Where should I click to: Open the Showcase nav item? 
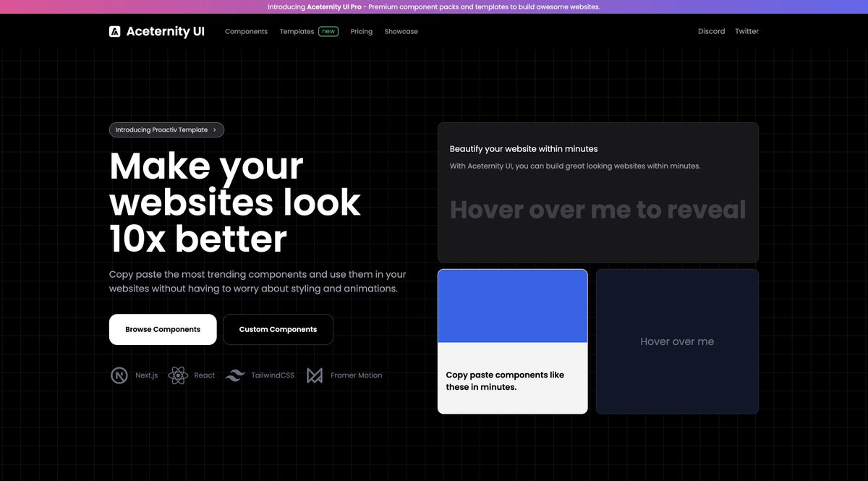click(401, 32)
